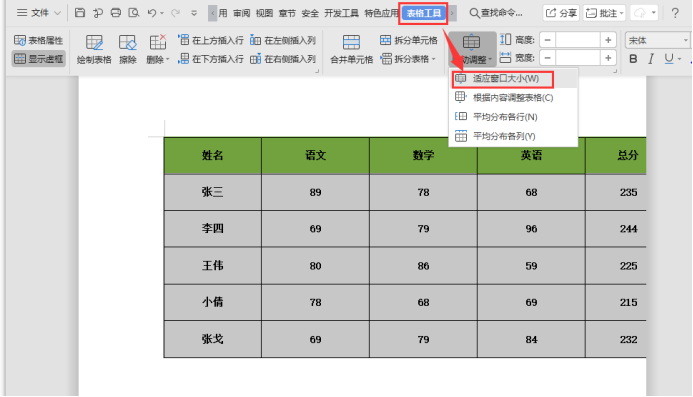Image resolution: width=693 pixels, height=397 pixels.
Task: Open the Delete (删除) dropdown
Action: coord(158,49)
